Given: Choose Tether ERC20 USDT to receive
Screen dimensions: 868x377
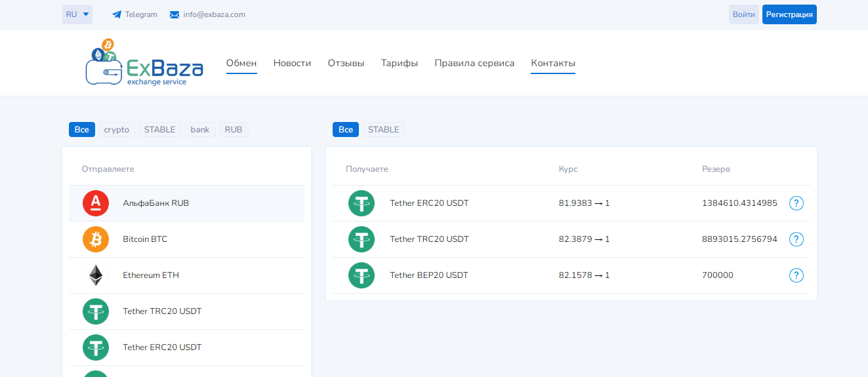Looking at the screenshot, I should tap(571, 203).
